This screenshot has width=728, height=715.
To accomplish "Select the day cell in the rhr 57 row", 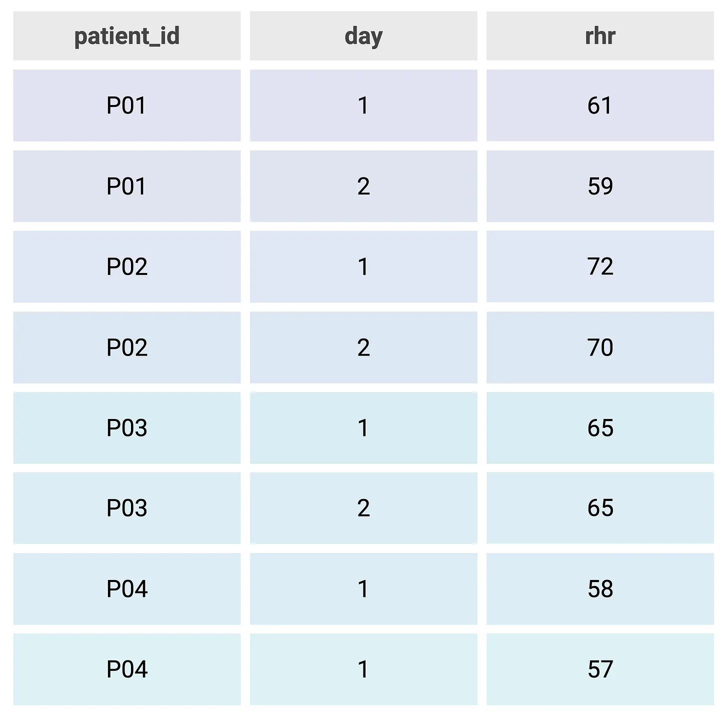I will tap(363, 669).
